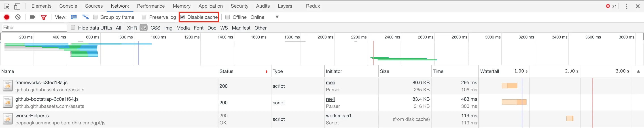The height and width of the screenshot is (128, 644).
Task: Clear the network log
Action: [18, 17]
